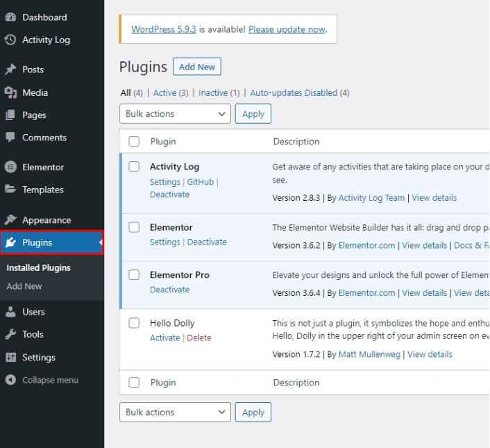Open the Users menu
Viewport: 490px width, 448px height.
tap(33, 312)
